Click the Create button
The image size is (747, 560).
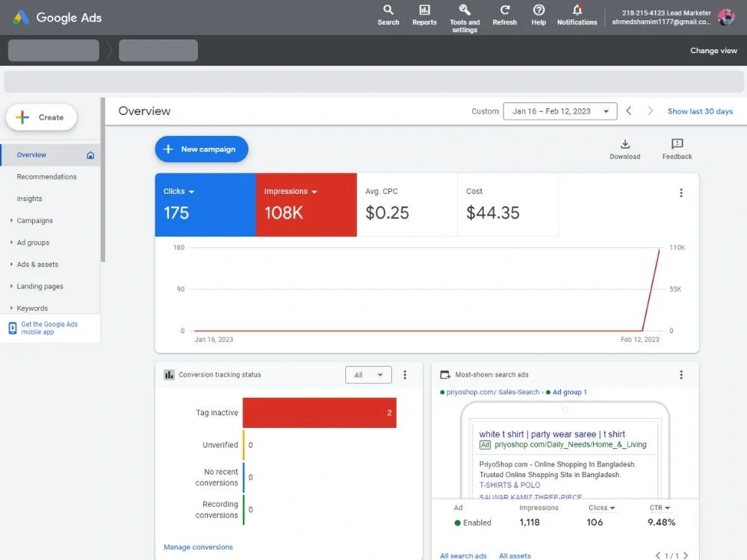coord(41,117)
